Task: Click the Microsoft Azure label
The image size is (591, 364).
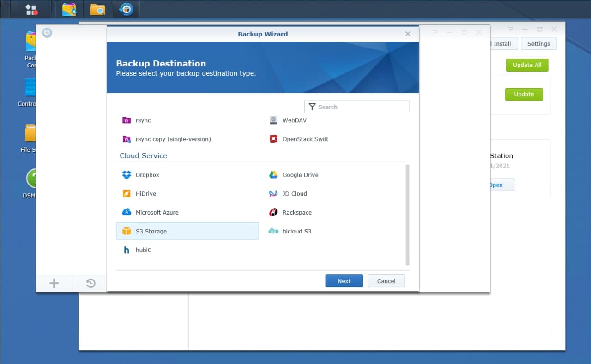Action: click(x=157, y=213)
